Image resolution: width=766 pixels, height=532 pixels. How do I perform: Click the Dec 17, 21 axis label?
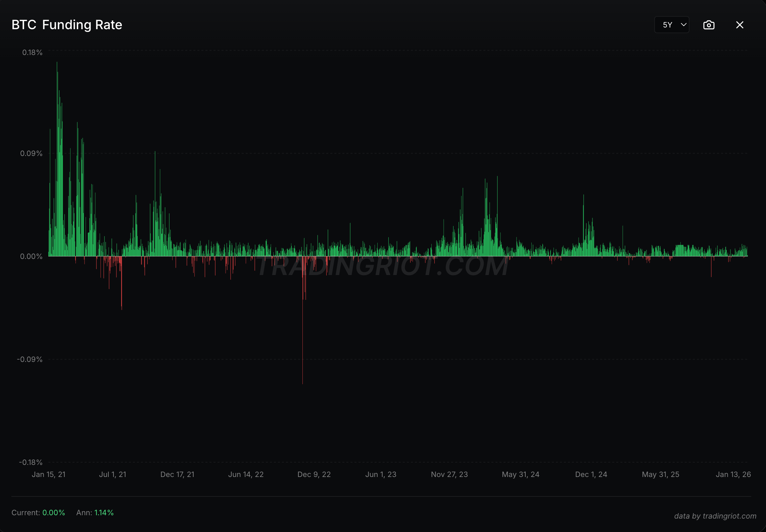point(177,474)
